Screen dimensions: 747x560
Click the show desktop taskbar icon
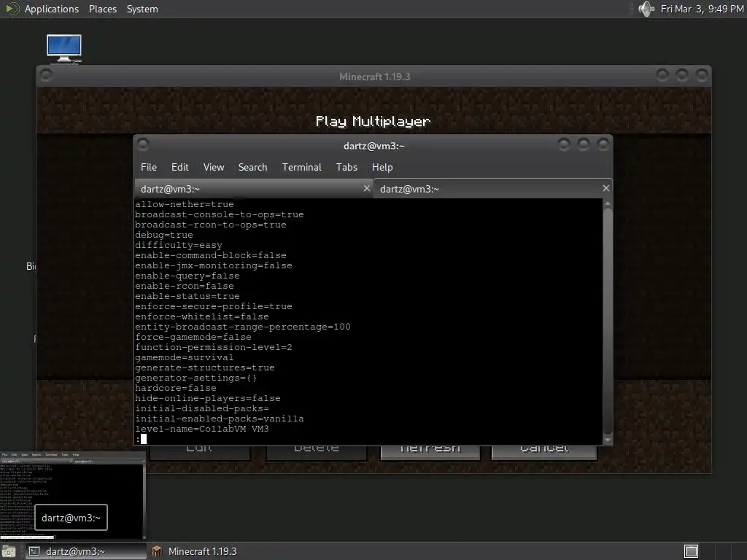click(9, 551)
